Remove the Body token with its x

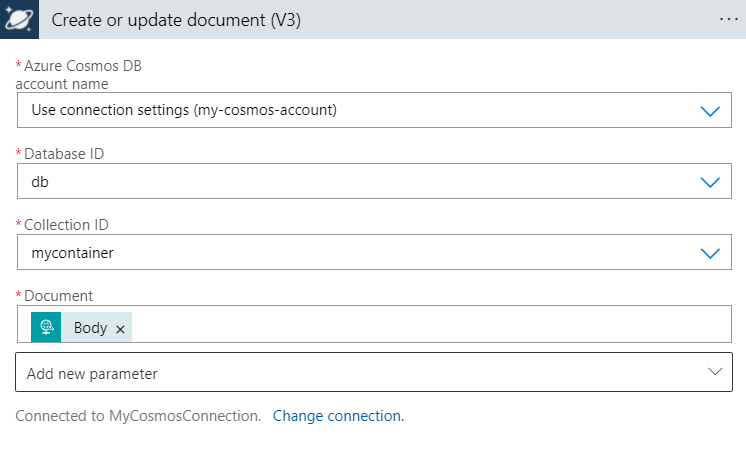[x=120, y=328]
